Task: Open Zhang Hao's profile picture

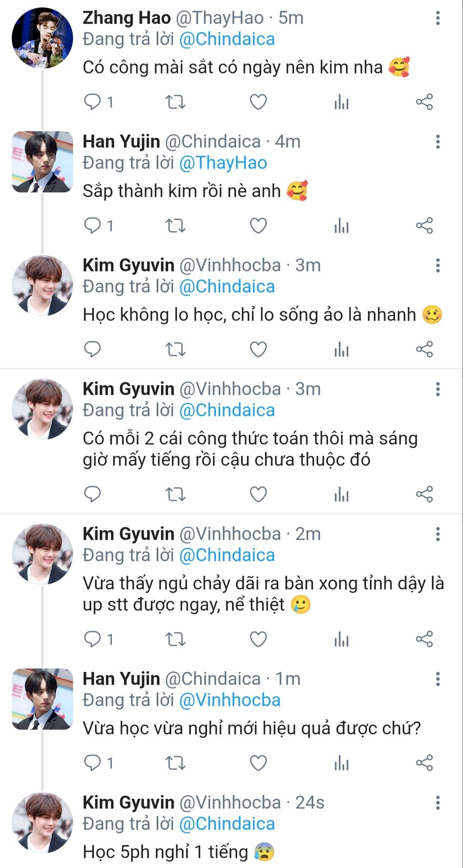Action: (42, 38)
